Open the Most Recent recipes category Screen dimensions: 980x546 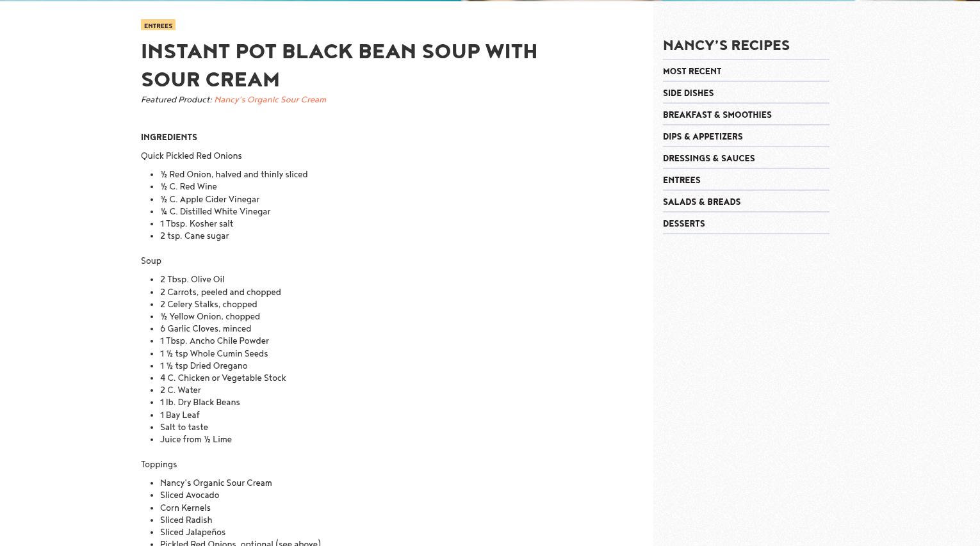(692, 72)
